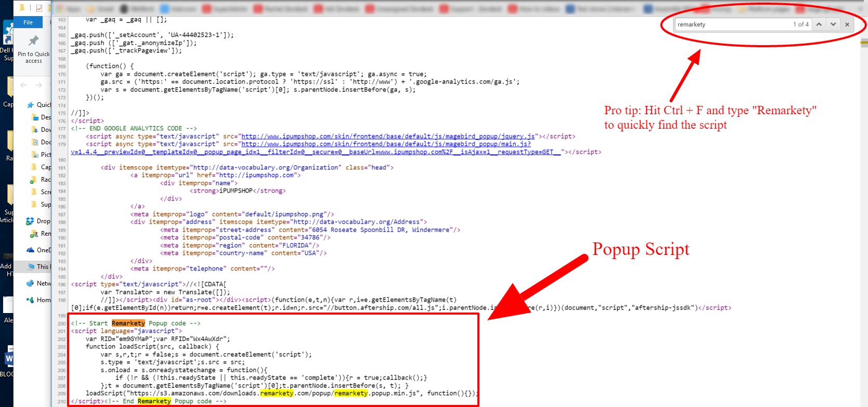Screen dimensions: 868x407
Task: Click the 'var RID="em9GYMaP"' line
Action: point(158,339)
